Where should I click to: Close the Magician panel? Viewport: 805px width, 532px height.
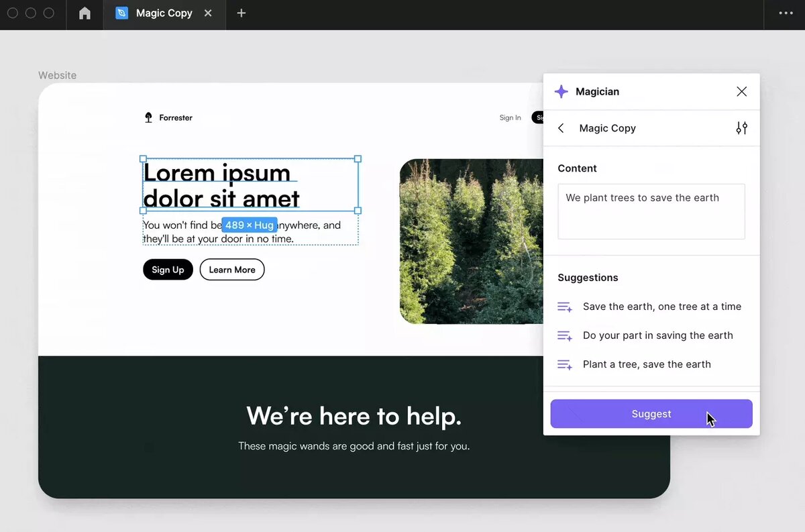point(741,92)
